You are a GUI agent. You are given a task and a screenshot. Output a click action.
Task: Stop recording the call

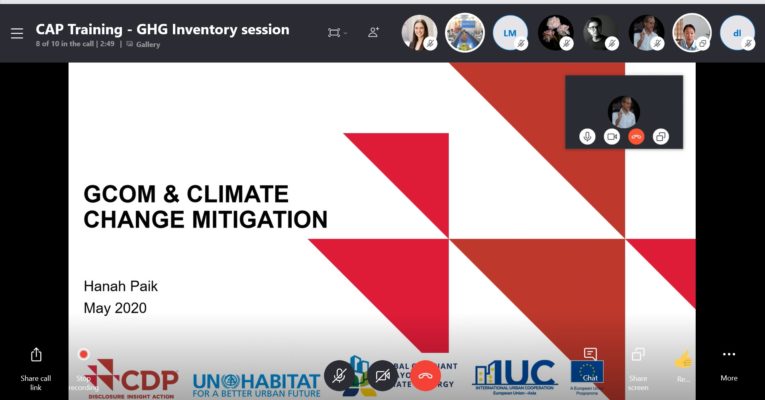pyautogui.click(x=83, y=369)
